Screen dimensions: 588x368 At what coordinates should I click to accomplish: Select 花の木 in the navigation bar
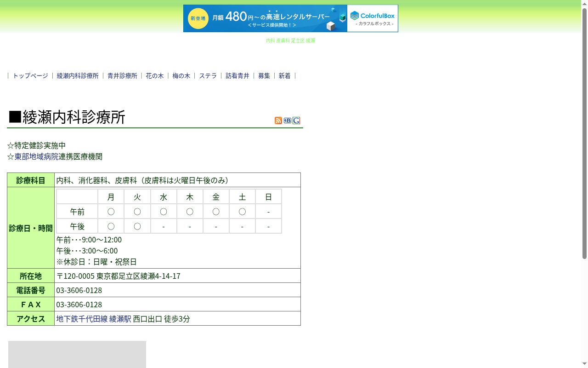coord(155,76)
